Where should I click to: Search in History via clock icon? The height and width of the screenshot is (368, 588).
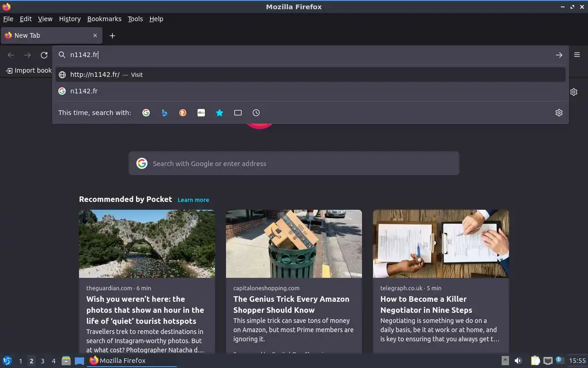tap(256, 113)
